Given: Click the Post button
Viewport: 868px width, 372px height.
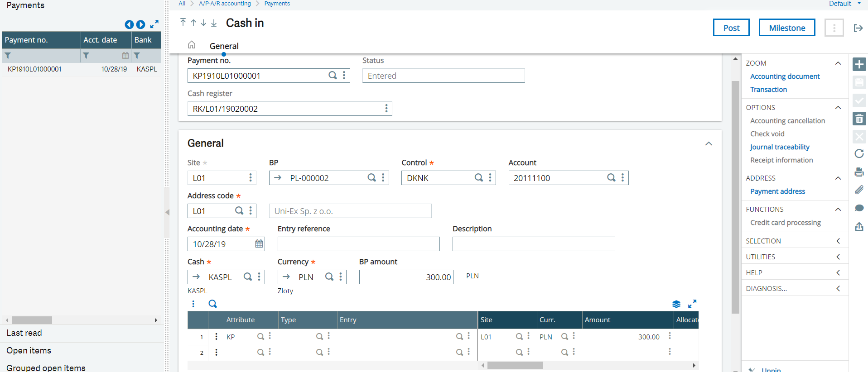Looking at the screenshot, I should (731, 28).
